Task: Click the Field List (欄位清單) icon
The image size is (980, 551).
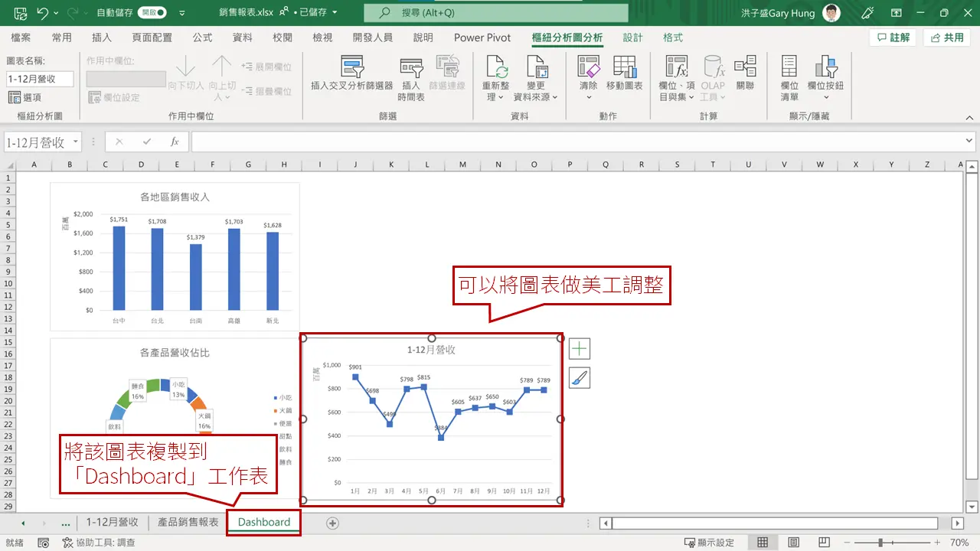Action: click(x=789, y=67)
